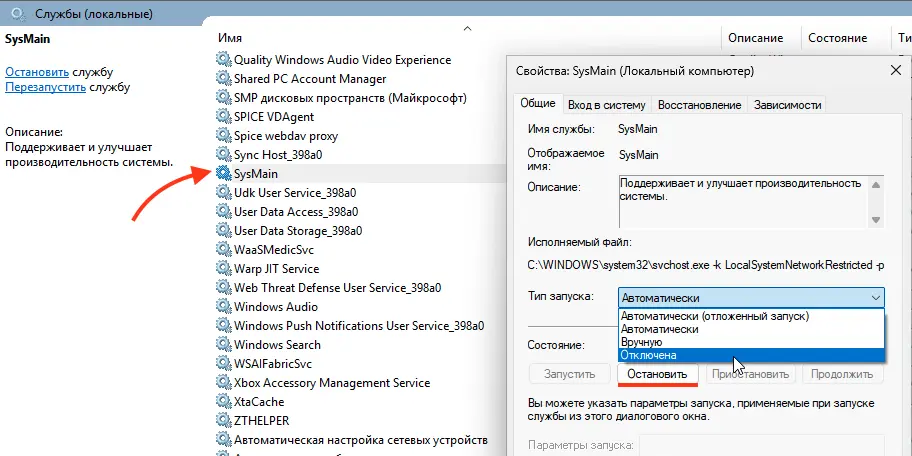912x456 pixels.
Task: Select the SysMain row in services list
Action: pos(361,173)
